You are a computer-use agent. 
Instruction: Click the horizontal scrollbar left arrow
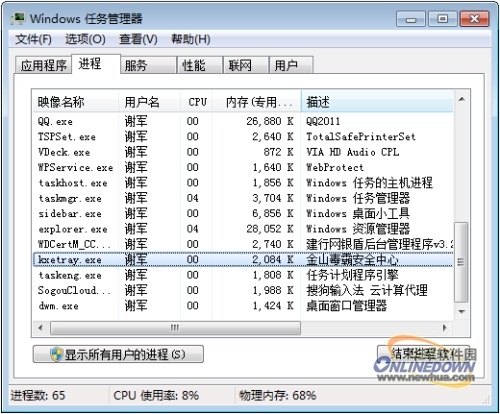pyautogui.click(x=41, y=328)
